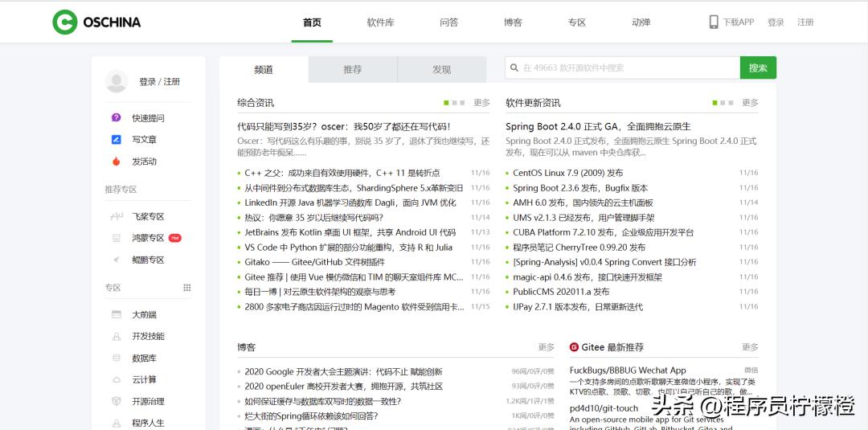Click the user avatar placeholder
868x430 pixels.
(x=117, y=81)
